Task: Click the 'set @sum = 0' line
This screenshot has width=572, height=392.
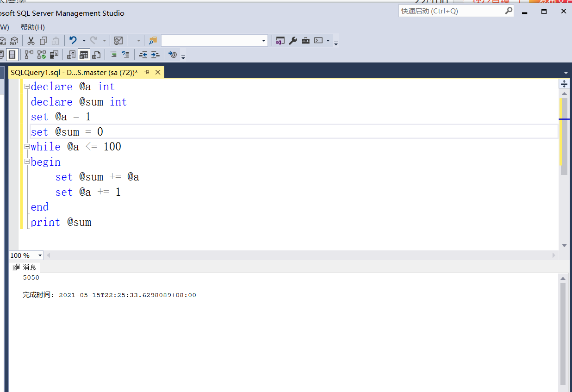Action: [x=67, y=132]
